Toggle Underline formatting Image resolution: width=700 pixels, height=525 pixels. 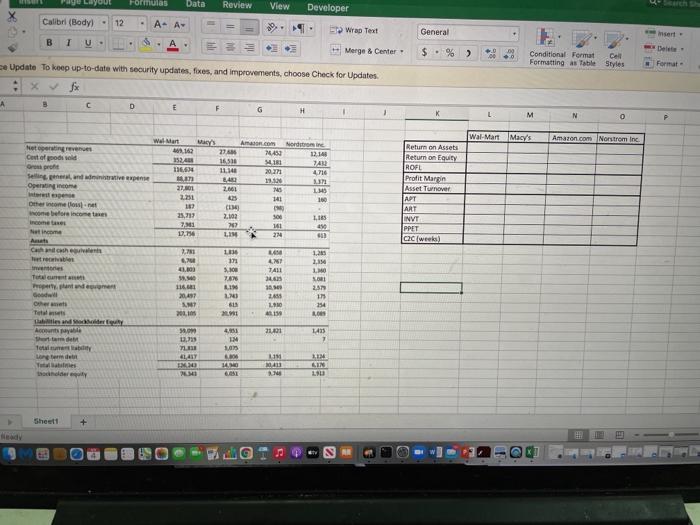[88, 43]
